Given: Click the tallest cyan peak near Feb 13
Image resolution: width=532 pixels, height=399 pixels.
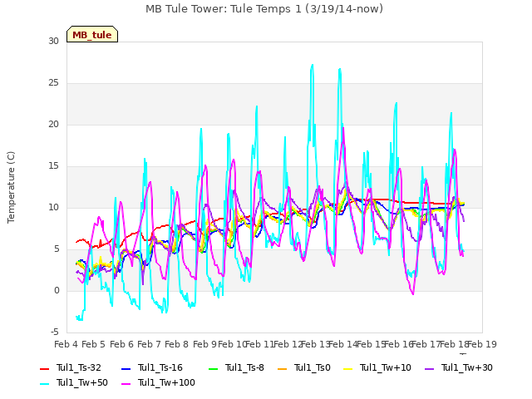Looking at the screenshot, I should (x=313, y=65).
